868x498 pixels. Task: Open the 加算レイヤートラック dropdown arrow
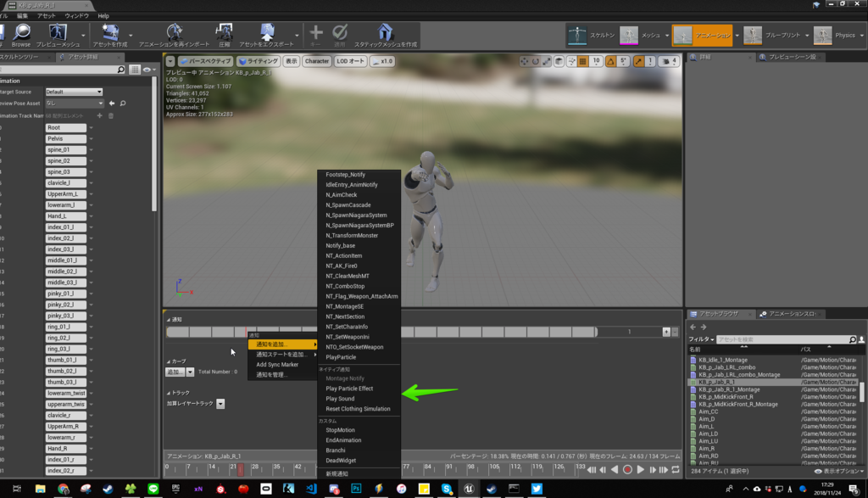coord(220,404)
